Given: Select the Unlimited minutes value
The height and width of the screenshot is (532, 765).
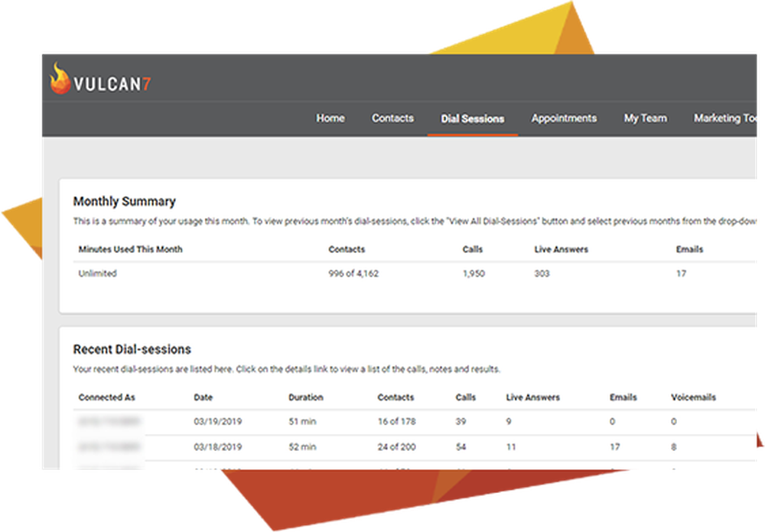Looking at the screenshot, I should pyautogui.click(x=98, y=274).
